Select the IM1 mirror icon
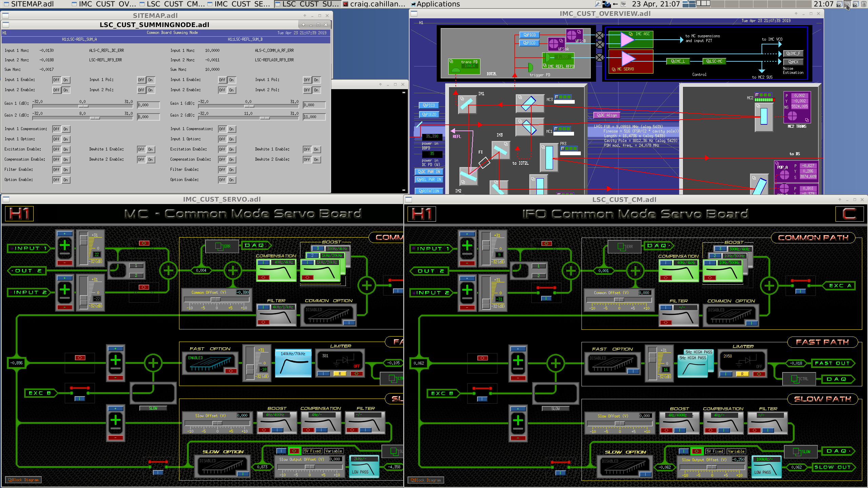This screenshot has height=488, width=868. click(466, 104)
